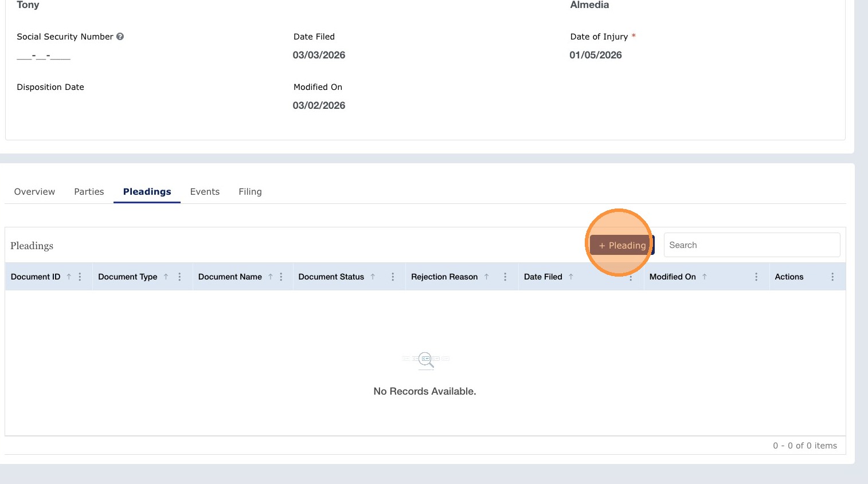
Task: Open the Filing tab
Action: pyautogui.click(x=250, y=192)
